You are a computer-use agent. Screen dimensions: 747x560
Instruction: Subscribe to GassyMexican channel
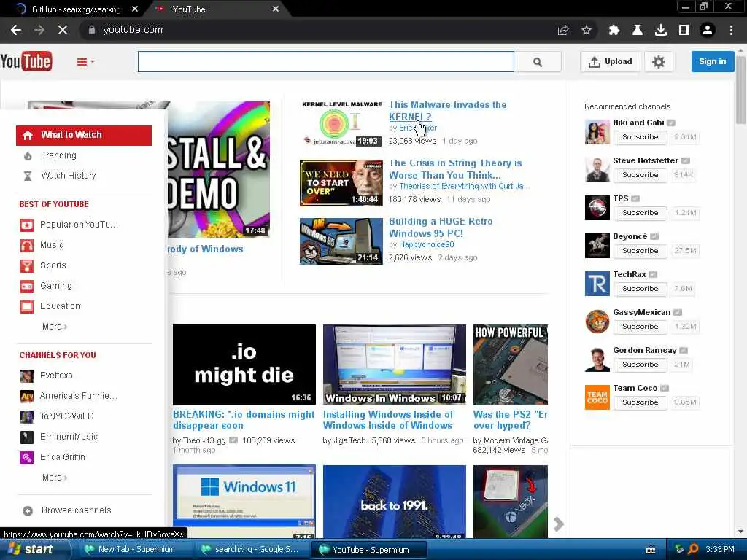(x=640, y=327)
